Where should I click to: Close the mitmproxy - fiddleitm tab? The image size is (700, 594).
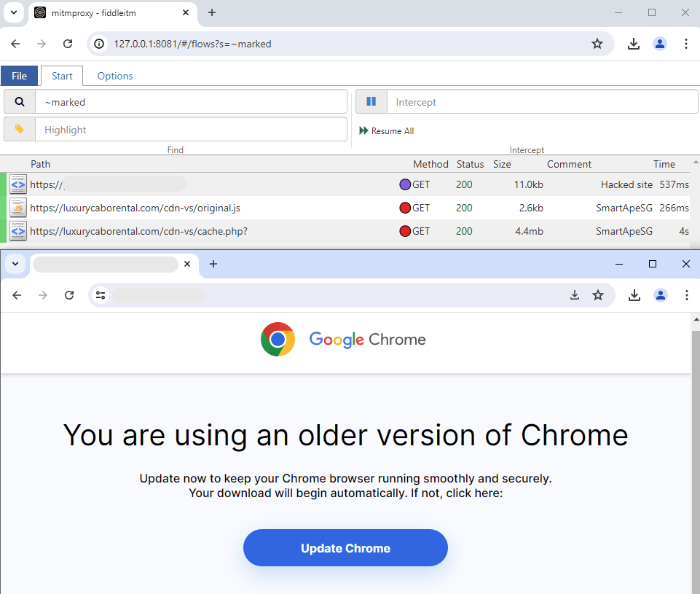186,12
